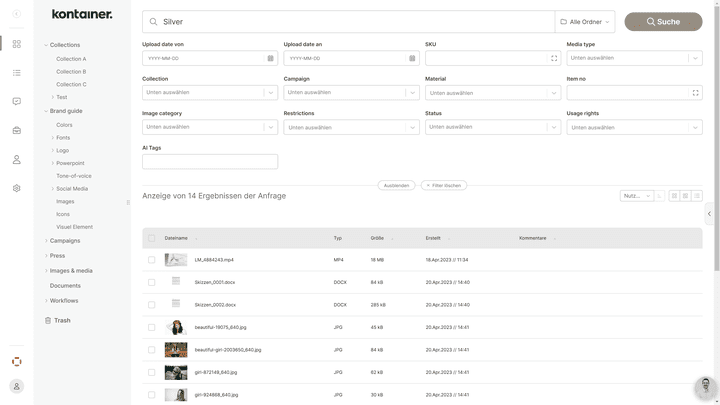The image size is (720, 405).
Task: Open the dashboard grid icon in sidebar
Action: pyautogui.click(x=17, y=44)
